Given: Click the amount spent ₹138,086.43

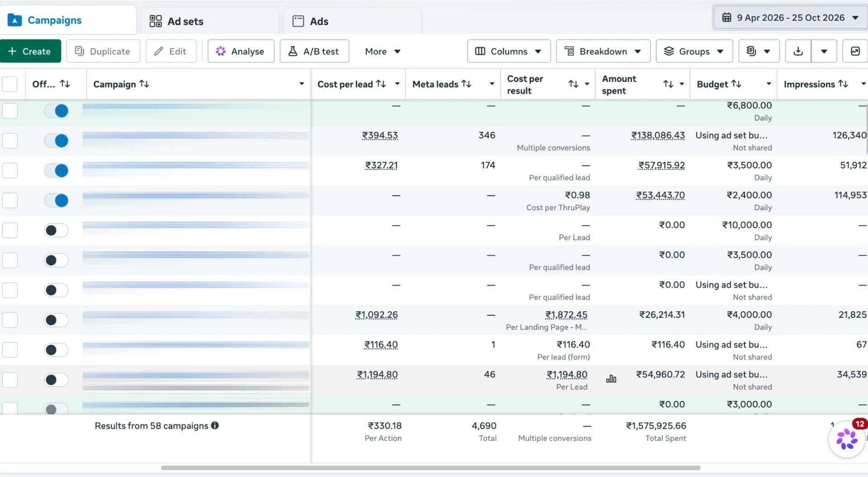Looking at the screenshot, I should (x=658, y=135).
